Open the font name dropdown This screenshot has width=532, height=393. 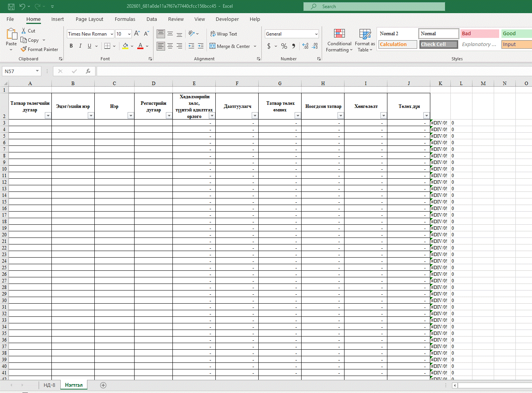click(112, 34)
